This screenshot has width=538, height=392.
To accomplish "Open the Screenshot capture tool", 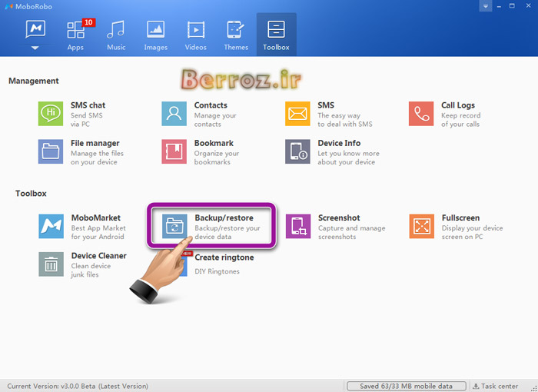I will tap(297, 227).
